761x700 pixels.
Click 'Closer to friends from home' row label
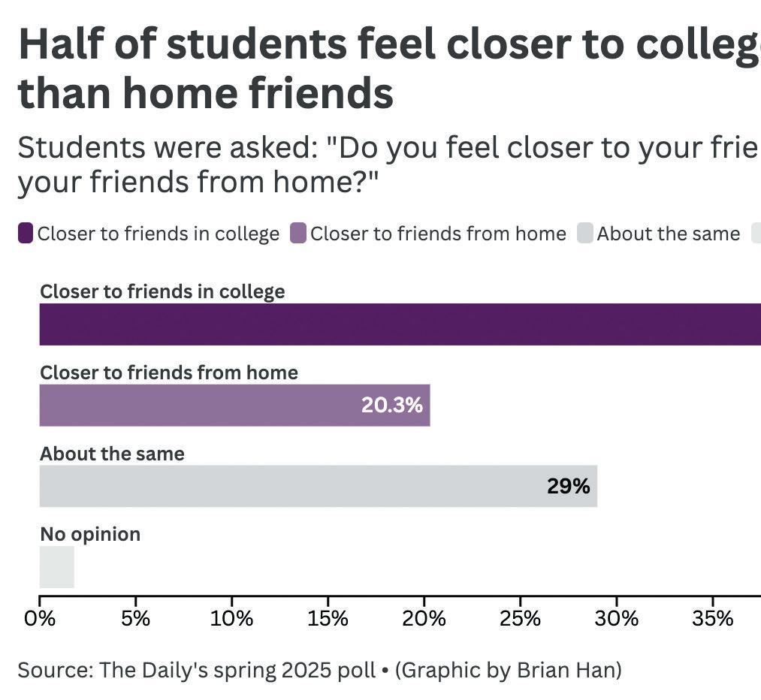coord(168,373)
